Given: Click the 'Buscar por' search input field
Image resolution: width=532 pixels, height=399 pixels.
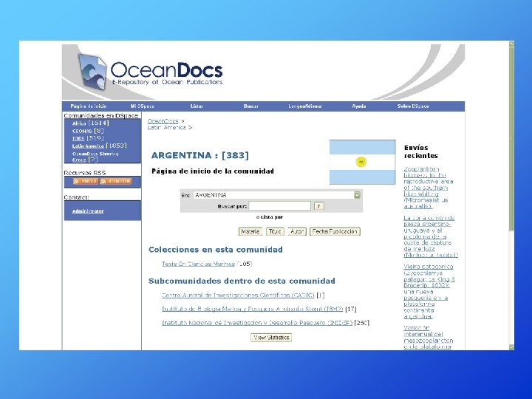Looking at the screenshot, I should pyautogui.click(x=279, y=206).
